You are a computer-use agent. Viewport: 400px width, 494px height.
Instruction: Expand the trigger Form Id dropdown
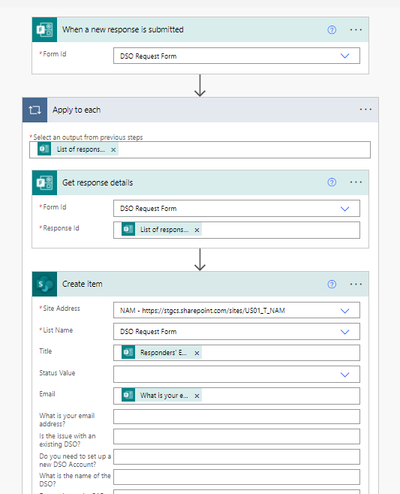tap(345, 56)
